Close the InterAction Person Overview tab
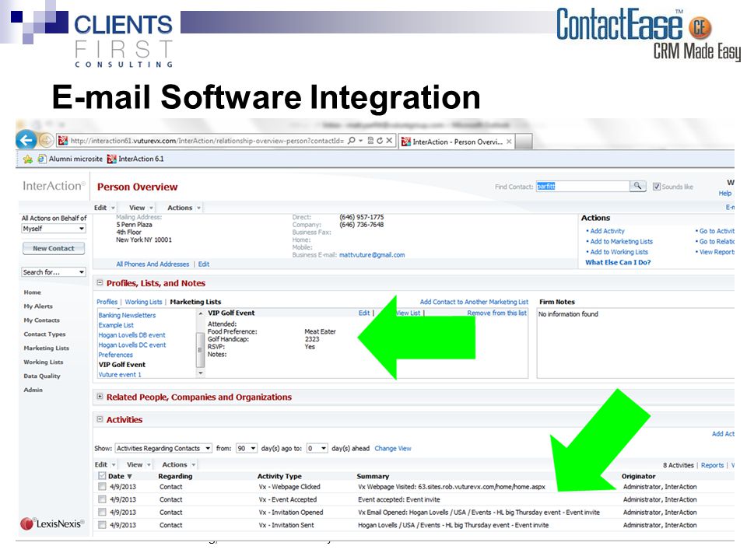 pyautogui.click(x=509, y=142)
